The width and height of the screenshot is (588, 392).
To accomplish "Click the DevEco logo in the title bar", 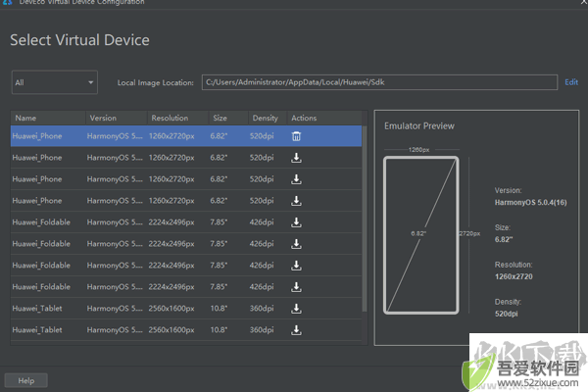I will 7,2.
